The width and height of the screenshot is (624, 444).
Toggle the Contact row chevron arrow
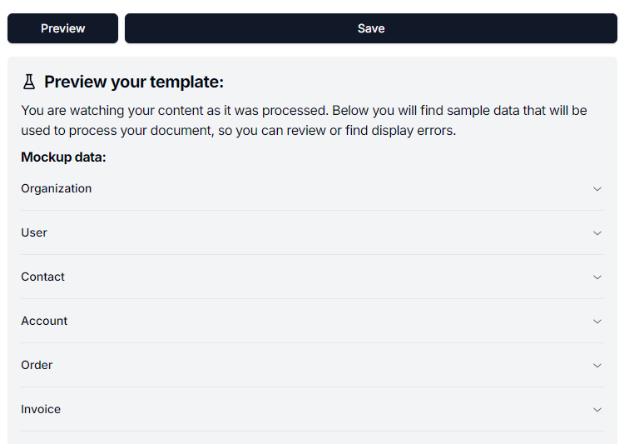click(597, 277)
